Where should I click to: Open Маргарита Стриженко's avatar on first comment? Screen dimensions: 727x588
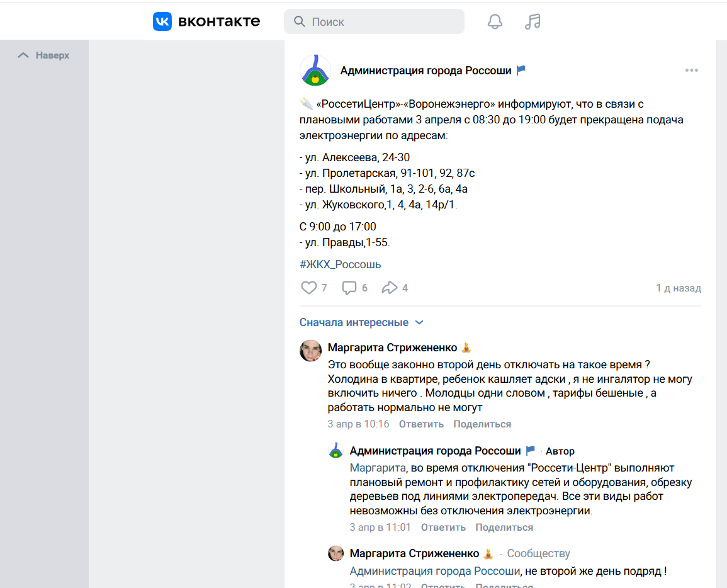pyautogui.click(x=311, y=351)
